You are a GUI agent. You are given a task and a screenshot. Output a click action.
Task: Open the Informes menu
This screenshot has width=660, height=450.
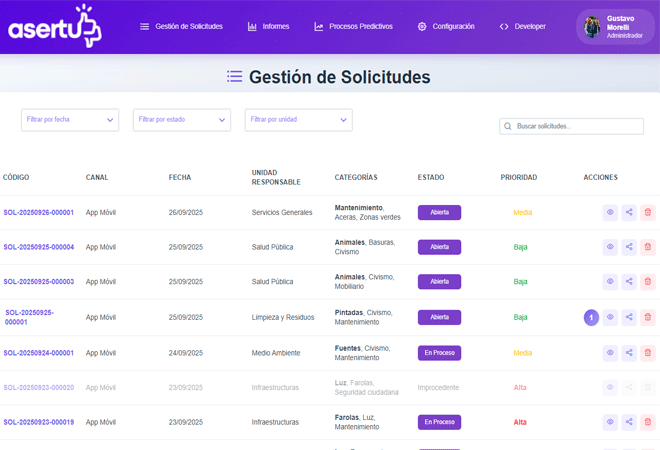[x=268, y=26]
